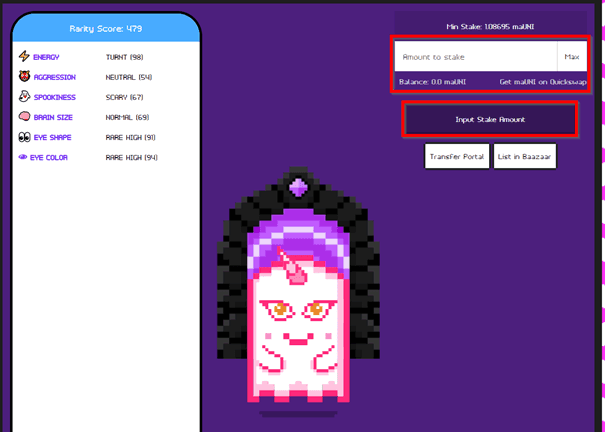Focus the Amount to stake field
The image size is (605, 432).
tap(475, 57)
